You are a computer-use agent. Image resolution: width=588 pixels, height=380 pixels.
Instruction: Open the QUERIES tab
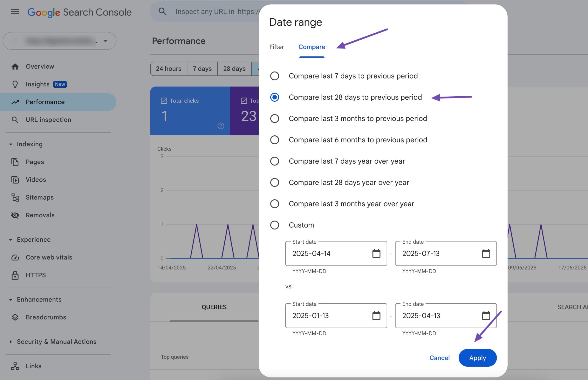pos(214,307)
